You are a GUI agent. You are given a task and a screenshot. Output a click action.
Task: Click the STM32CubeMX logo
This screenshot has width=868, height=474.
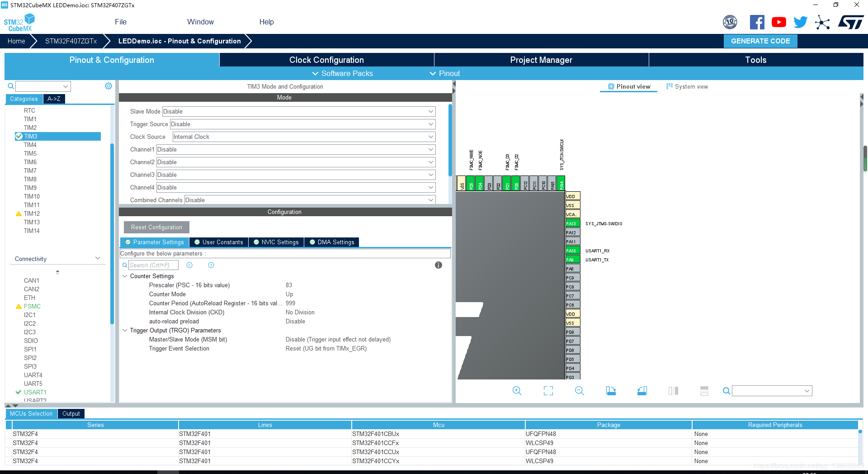point(19,23)
